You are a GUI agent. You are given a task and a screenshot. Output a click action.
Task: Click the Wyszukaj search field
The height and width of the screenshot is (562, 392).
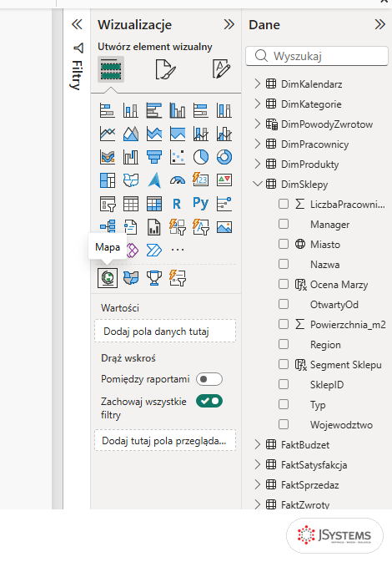point(317,56)
